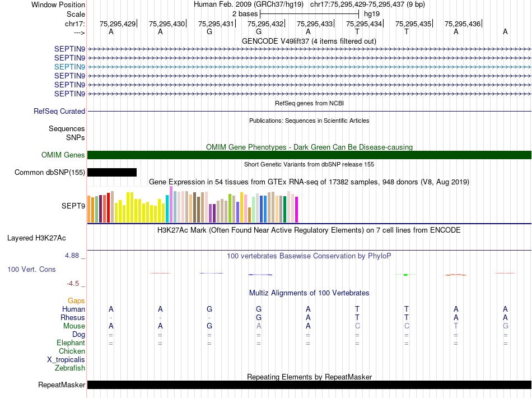The image size is (532, 398).
Task: Click the Elephant species label
Action: 71,343
